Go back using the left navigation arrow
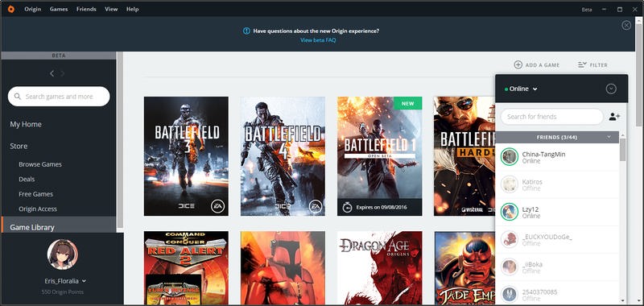The width and height of the screenshot is (644, 306). click(52, 73)
